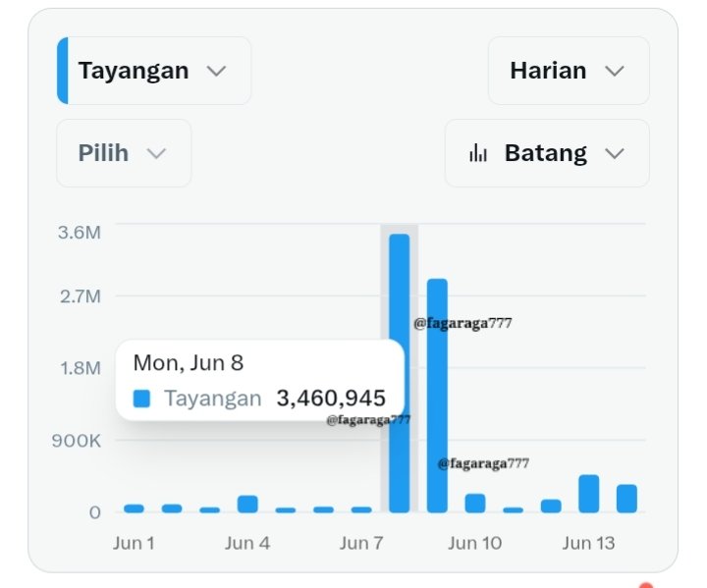Click the 900K y-axis label
Image resolution: width=707 pixels, height=588 pixels.
(77, 441)
